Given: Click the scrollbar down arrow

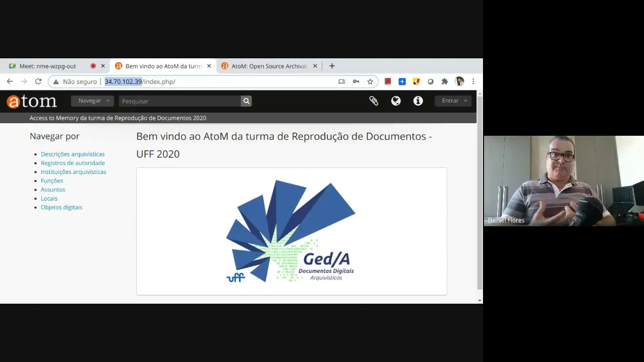Looking at the screenshot, I should pyautogui.click(x=479, y=300).
